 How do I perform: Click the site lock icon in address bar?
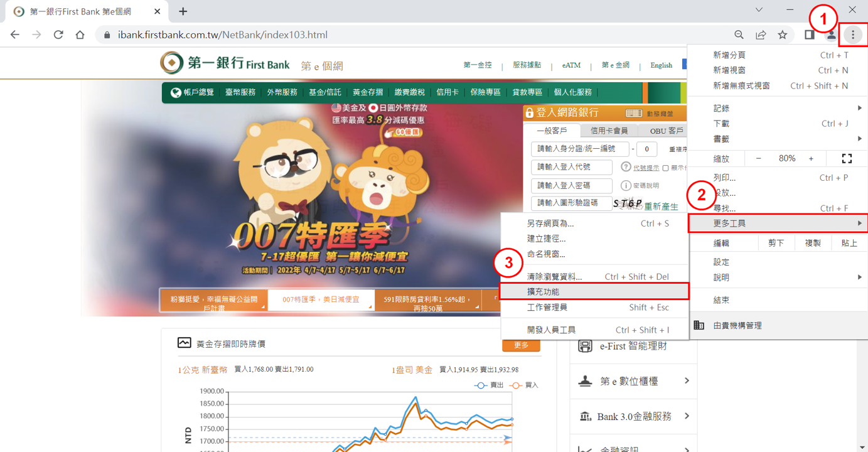click(x=107, y=35)
